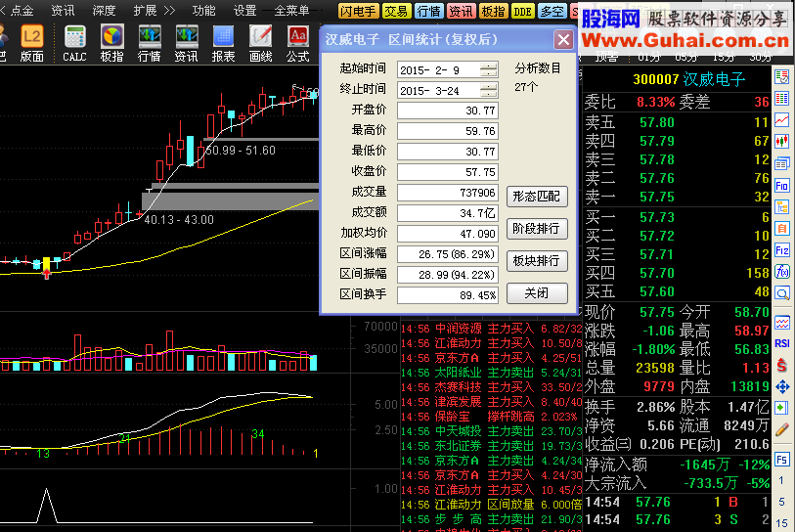
Task: Open the 功能 menu
Action: click(x=203, y=10)
